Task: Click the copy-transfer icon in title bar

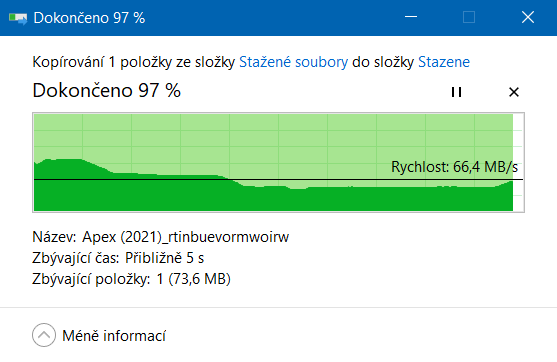Action: (18, 18)
